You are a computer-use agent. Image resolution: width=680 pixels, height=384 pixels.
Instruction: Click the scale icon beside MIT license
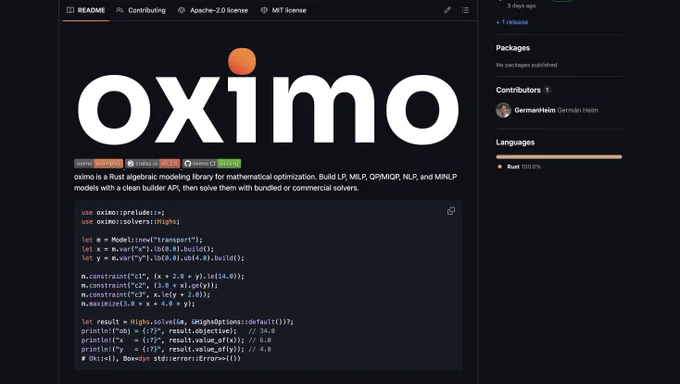click(264, 10)
